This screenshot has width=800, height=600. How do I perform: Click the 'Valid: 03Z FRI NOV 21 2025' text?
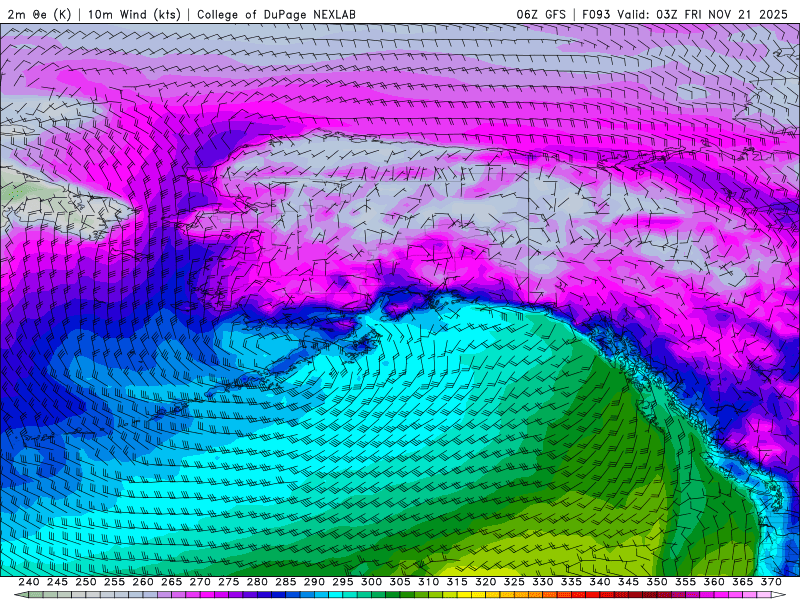coord(703,14)
